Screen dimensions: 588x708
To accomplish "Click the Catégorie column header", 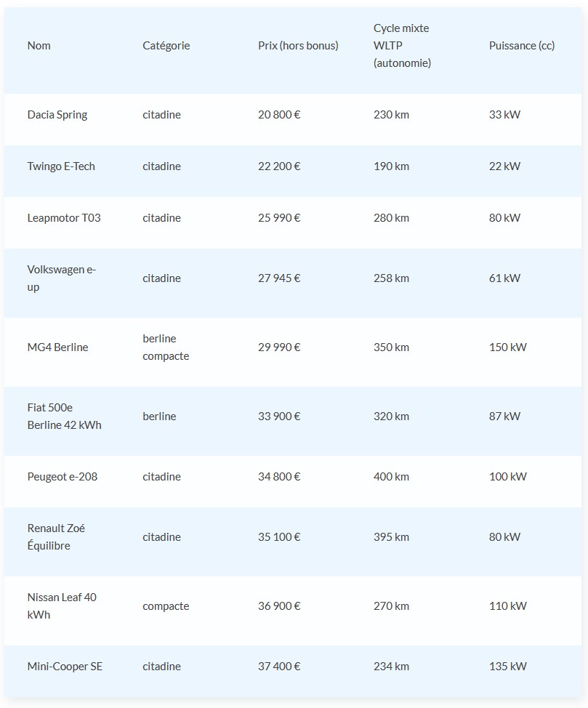I will [166, 46].
